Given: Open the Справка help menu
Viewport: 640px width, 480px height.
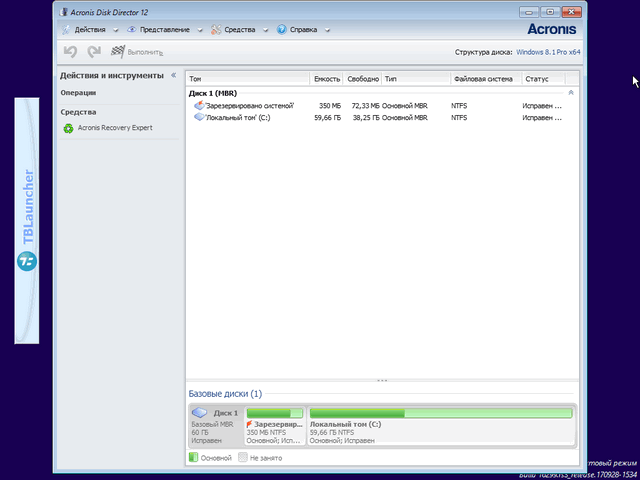Looking at the screenshot, I should pyautogui.click(x=302, y=30).
